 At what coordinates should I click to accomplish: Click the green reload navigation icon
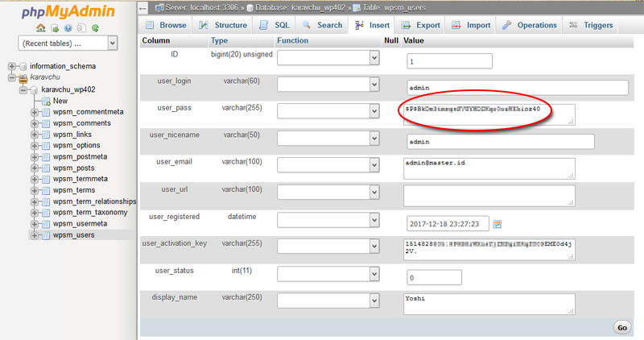pos(95,28)
